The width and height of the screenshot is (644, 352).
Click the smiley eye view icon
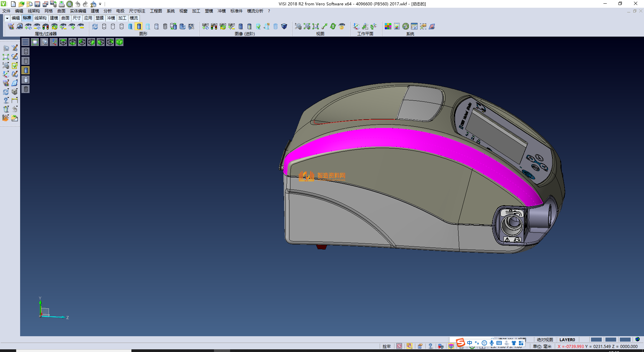[x=342, y=27]
